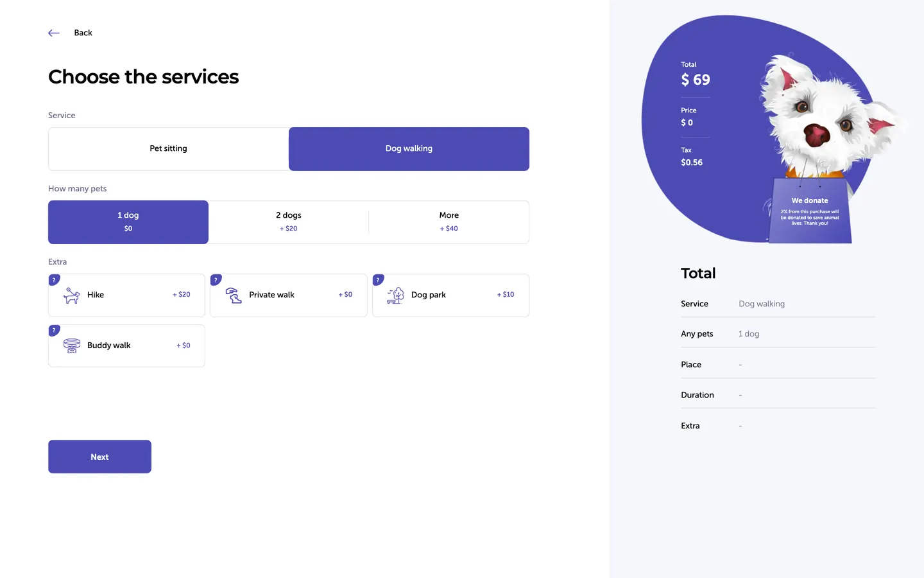Image resolution: width=924 pixels, height=578 pixels.
Task: Open the Buddy walk help question-mark badge
Action: click(x=55, y=330)
